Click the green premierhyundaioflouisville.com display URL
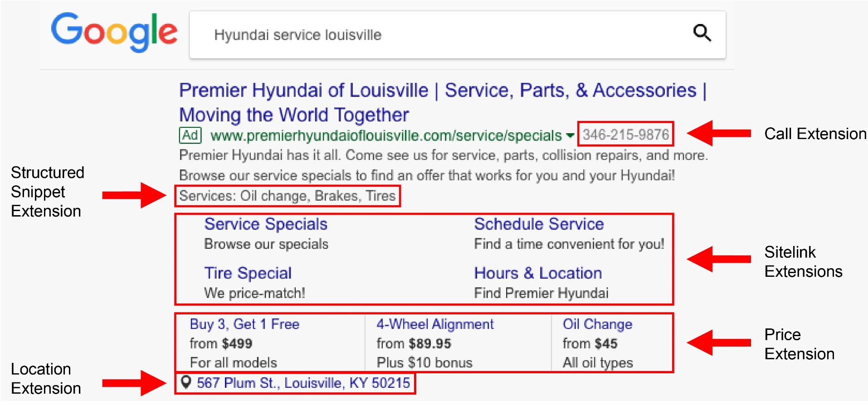Screen dimensions: 868x405 pos(386,135)
